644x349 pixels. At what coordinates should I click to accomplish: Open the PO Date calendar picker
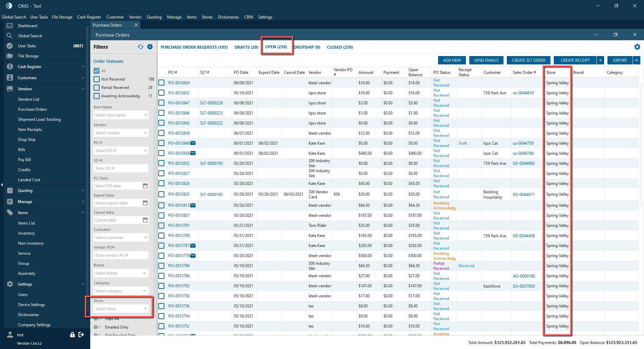[145, 186]
